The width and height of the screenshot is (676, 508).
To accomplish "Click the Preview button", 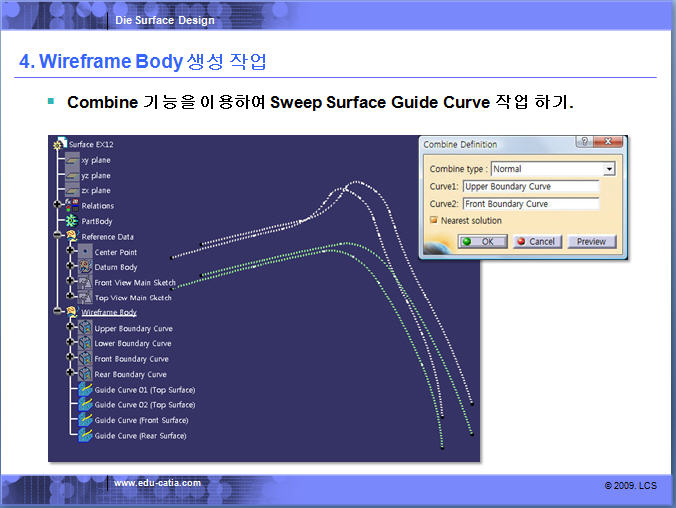I will 591,242.
